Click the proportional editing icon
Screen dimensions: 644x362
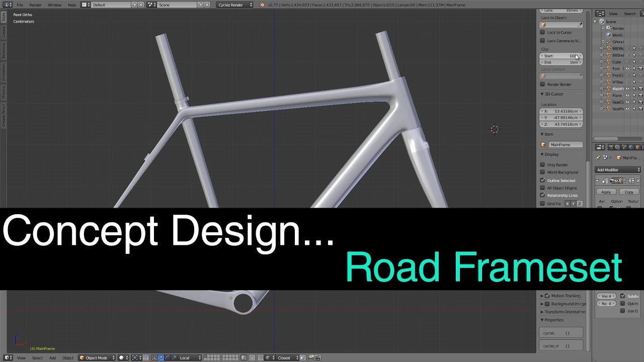tap(252, 357)
